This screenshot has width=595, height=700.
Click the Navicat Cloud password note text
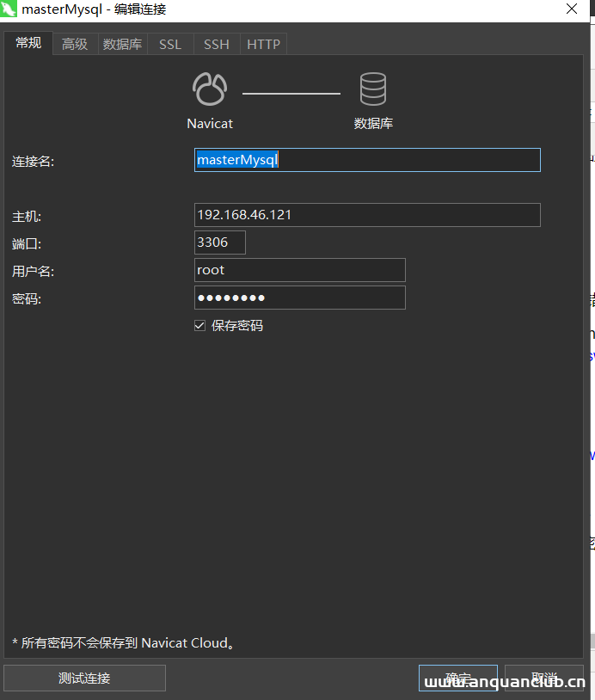pos(123,643)
